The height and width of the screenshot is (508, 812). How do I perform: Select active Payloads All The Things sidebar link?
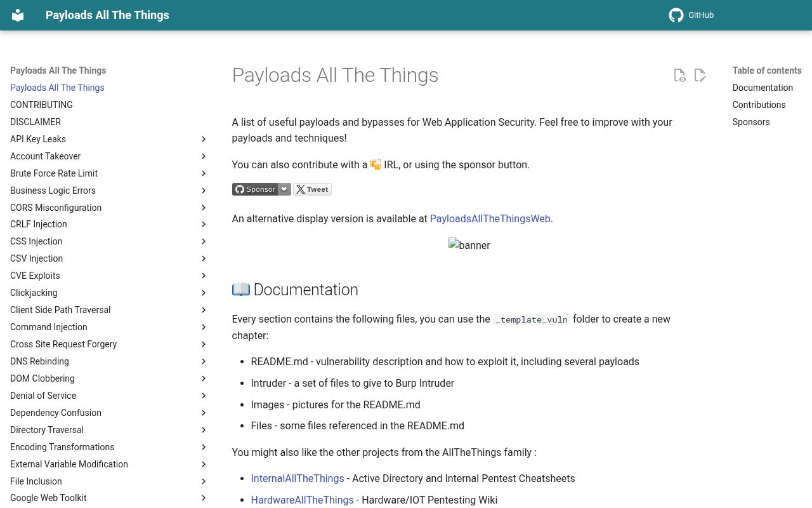pyautogui.click(x=57, y=88)
